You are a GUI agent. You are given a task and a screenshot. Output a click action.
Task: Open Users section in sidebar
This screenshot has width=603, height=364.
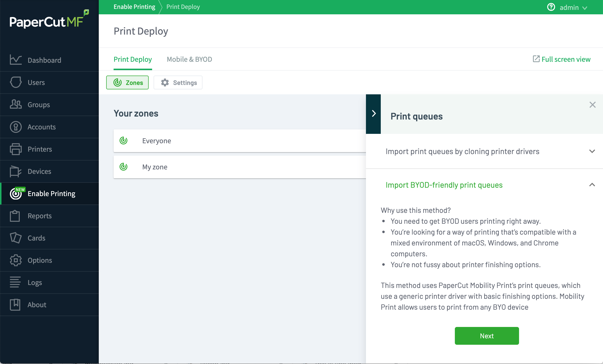[x=49, y=82]
